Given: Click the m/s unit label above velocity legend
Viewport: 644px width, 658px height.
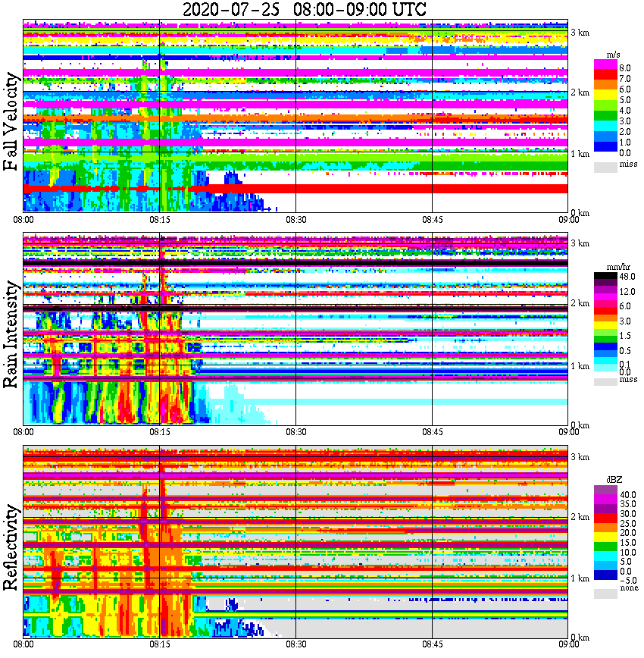Looking at the screenshot, I should pyautogui.click(x=613, y=55).
